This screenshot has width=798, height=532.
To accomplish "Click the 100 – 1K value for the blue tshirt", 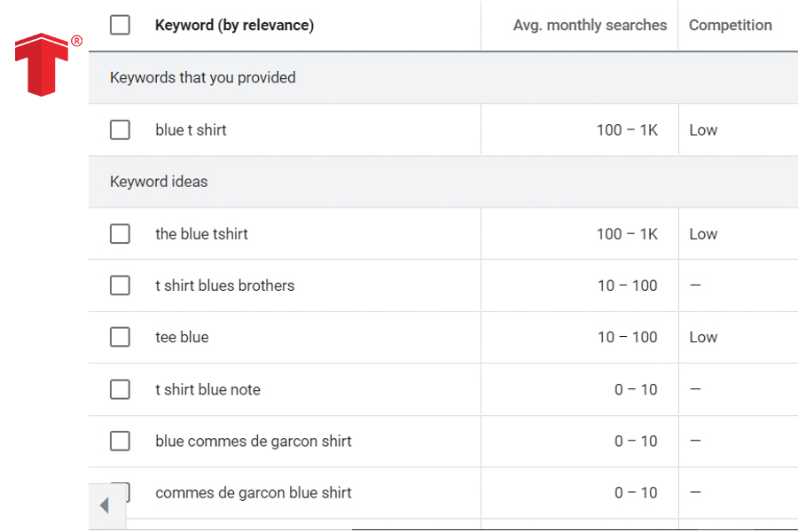I will (x=627, y=234).
